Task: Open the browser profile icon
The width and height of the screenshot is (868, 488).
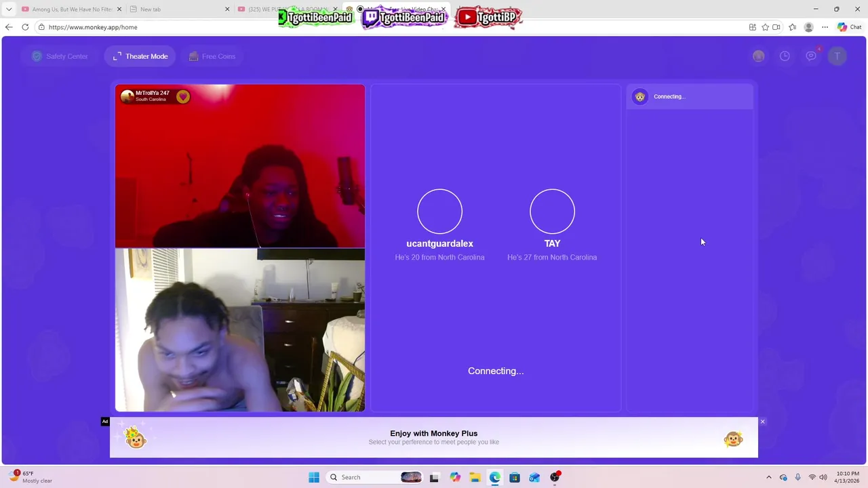Action: [x=808, y=27]
